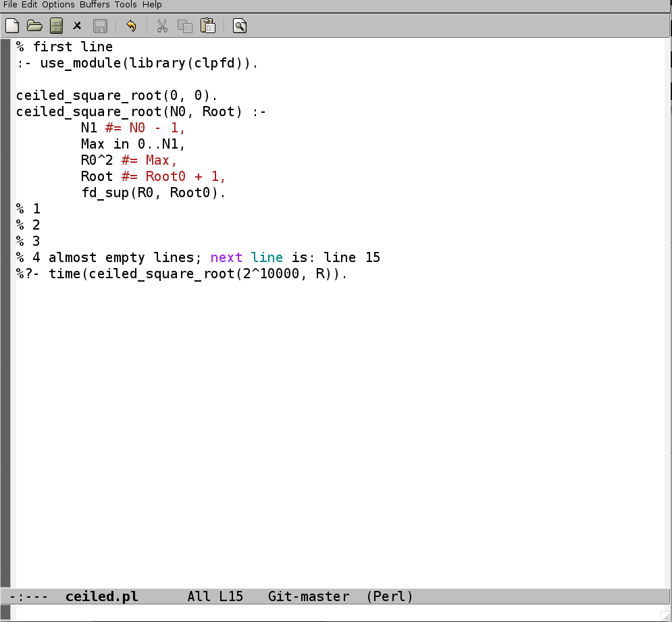Click the Search magnifier toolbar icon
The height and width of the screenshot is (622, 672).
pyautogui.click(x=240, y=26)
